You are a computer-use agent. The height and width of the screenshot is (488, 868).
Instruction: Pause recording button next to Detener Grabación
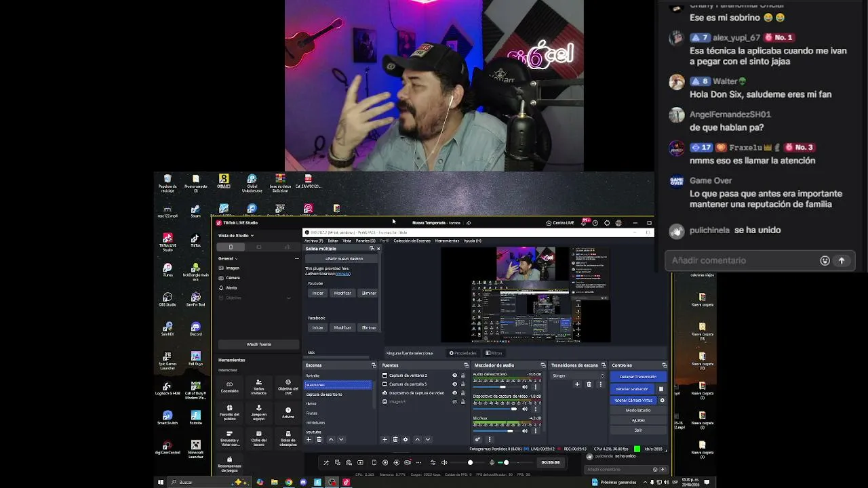(661, 389)
